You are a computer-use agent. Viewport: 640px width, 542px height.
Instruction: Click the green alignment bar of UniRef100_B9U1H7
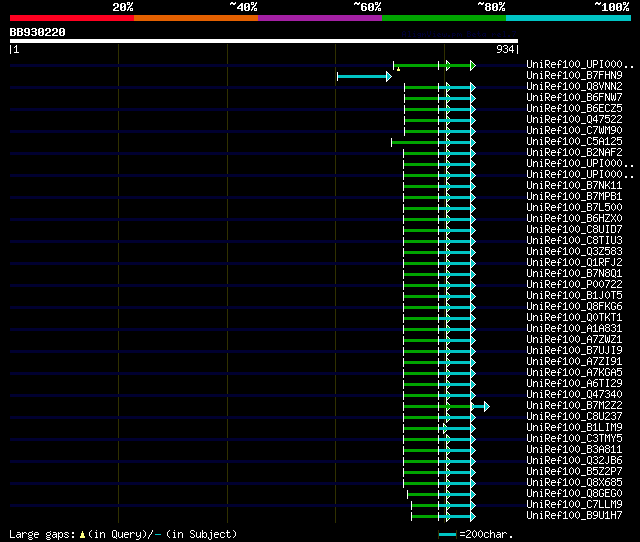425,517
